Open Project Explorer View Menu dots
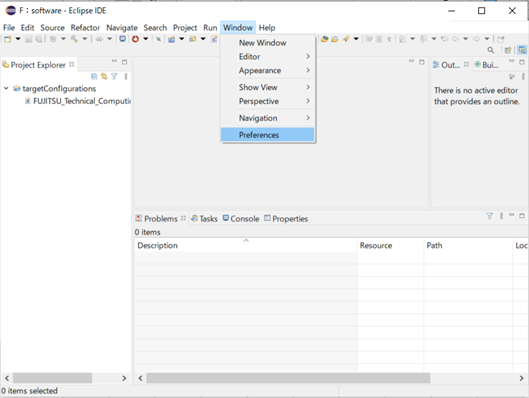The image size is (529, 398). (x=126, y=77)
